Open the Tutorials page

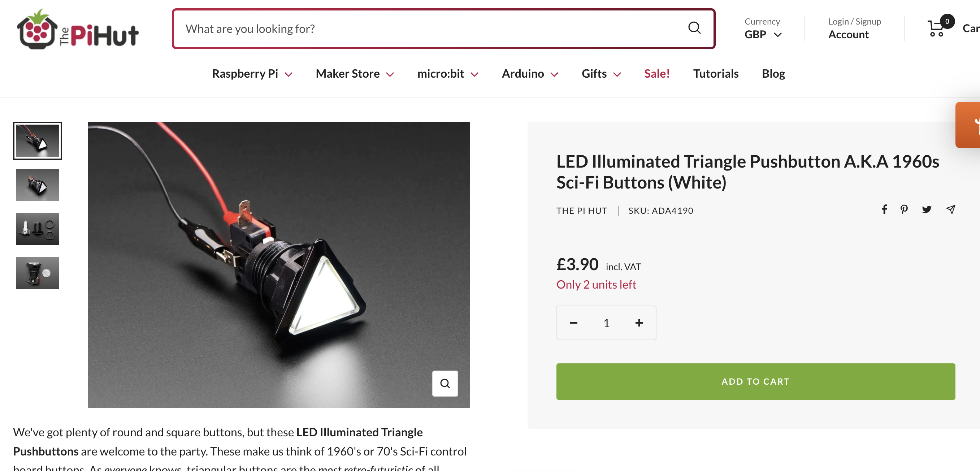point(715,74)
